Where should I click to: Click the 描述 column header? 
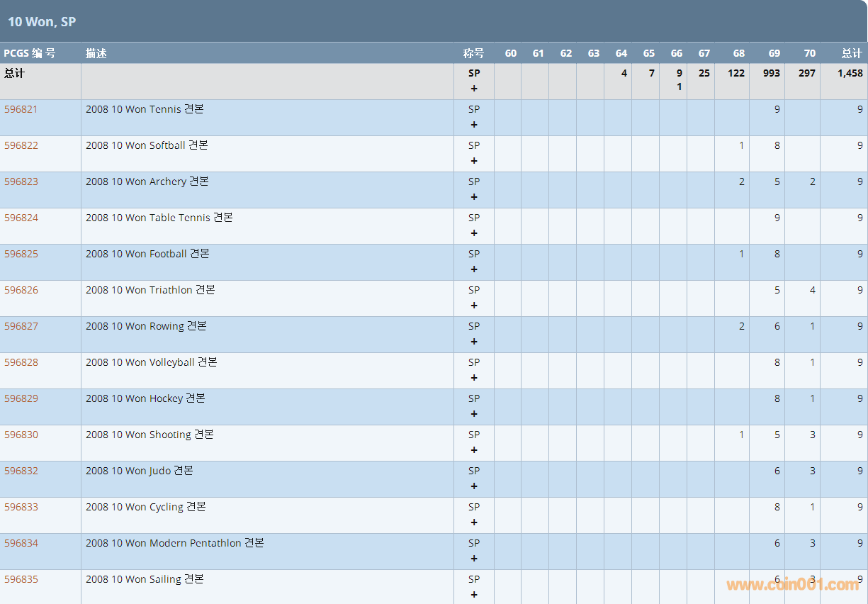tap(96, 53)
